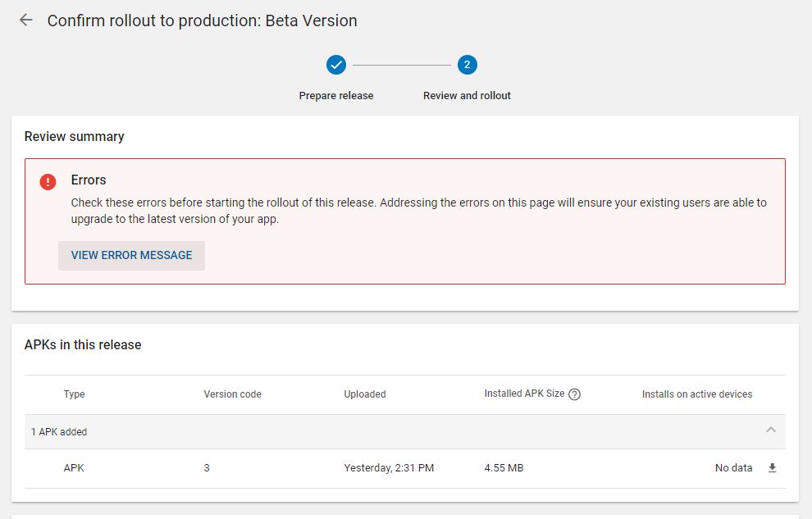Download the APK with the arrow icon
Screen dimensions: 812x519
point(772,468)
